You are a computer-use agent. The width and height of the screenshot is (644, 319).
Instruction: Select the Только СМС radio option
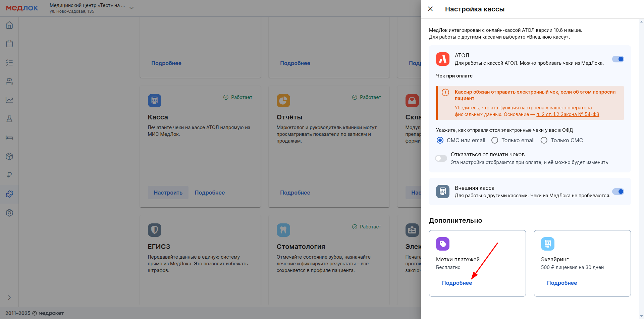point(544,140)
